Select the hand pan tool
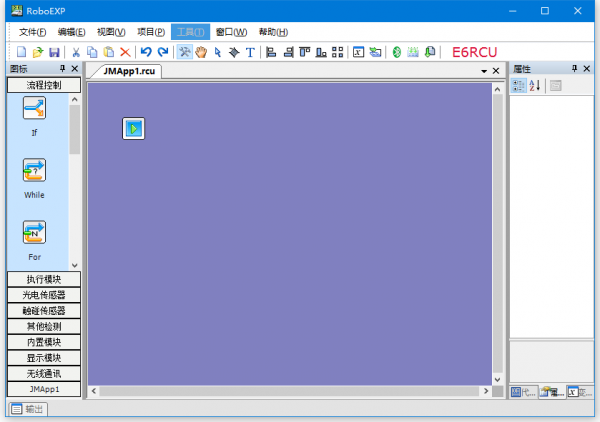This screenshot has height=422, width=600. (201, 52)
